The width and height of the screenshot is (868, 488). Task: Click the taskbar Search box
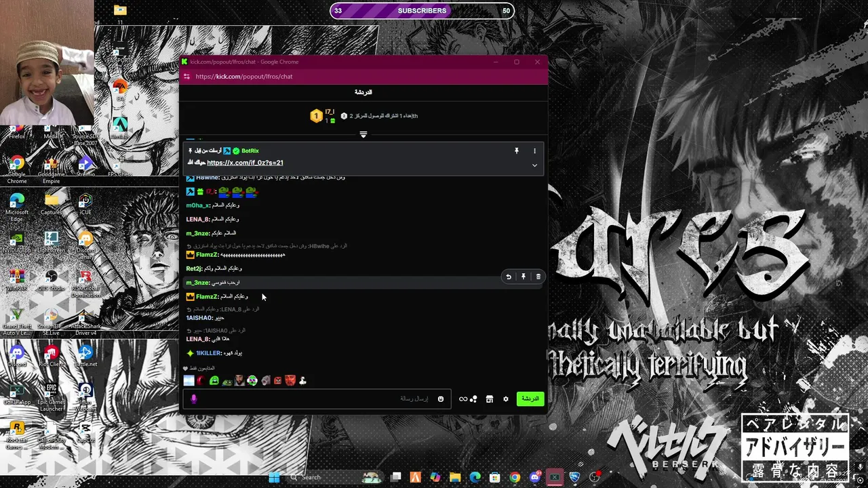pyautogui.click(x=336, y=477)
